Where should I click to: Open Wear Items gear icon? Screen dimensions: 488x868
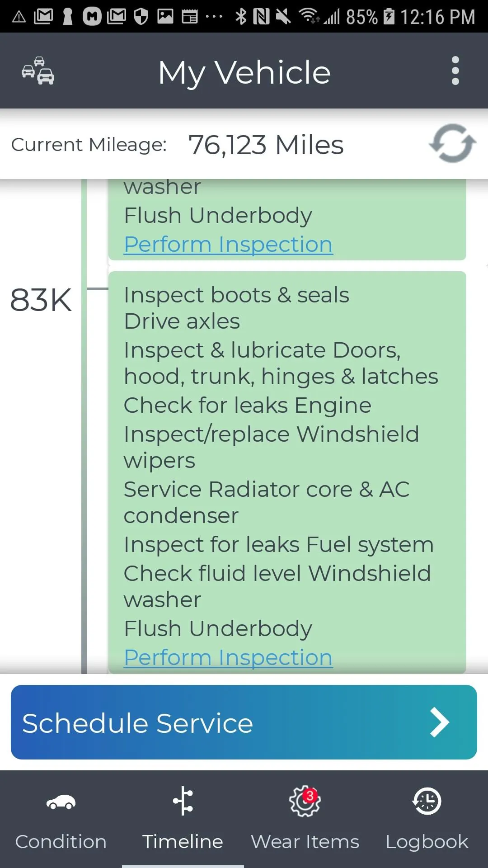click(x=305, y=801)
